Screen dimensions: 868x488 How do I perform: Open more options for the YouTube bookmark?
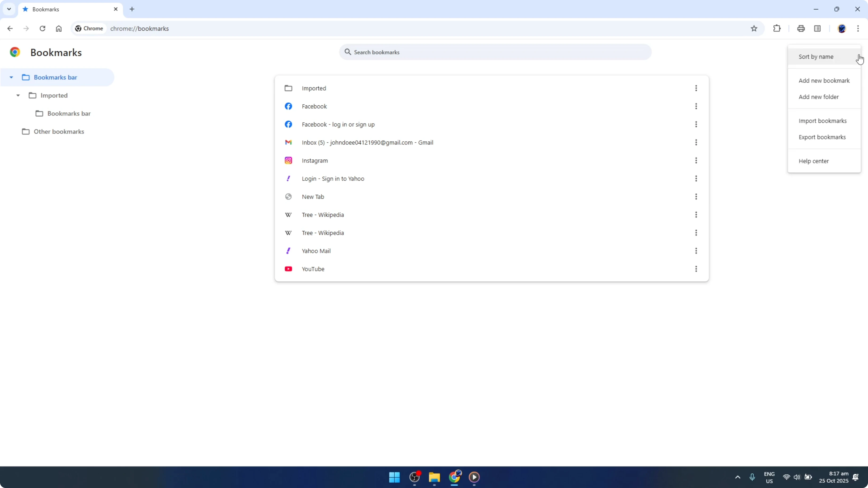click(696, 269)
